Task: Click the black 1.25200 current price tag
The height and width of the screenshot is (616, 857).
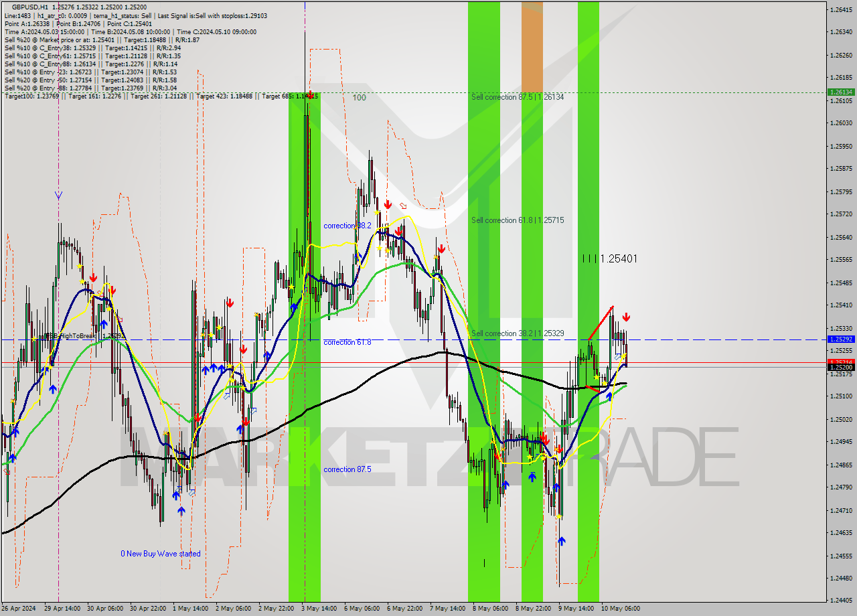Action: coord(841,367)
